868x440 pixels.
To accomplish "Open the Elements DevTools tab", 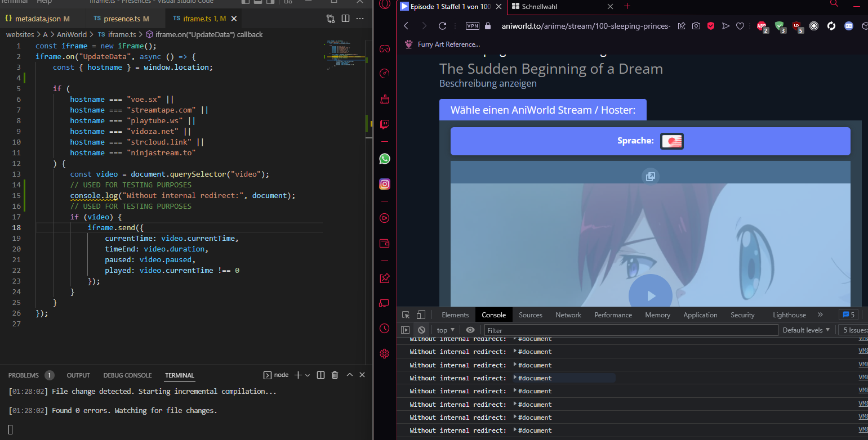I will coord(455,315).
